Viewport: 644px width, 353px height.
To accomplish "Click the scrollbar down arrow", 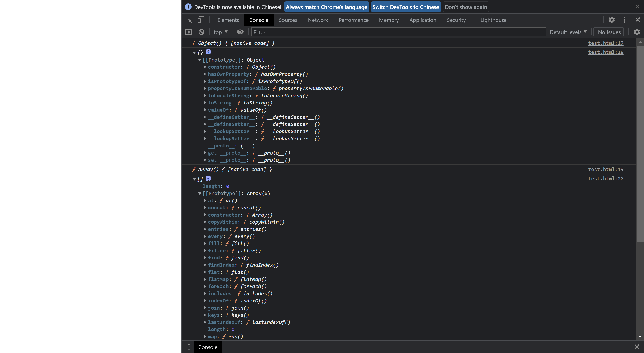I will click(x=640, y=336).
